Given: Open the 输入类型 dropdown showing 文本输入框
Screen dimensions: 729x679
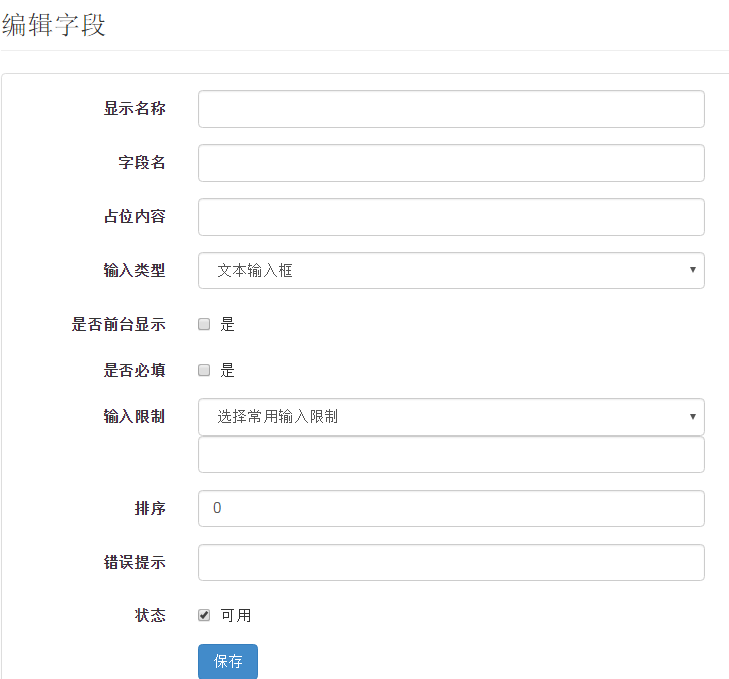Looking at the screenshot, I should (451, 270).
